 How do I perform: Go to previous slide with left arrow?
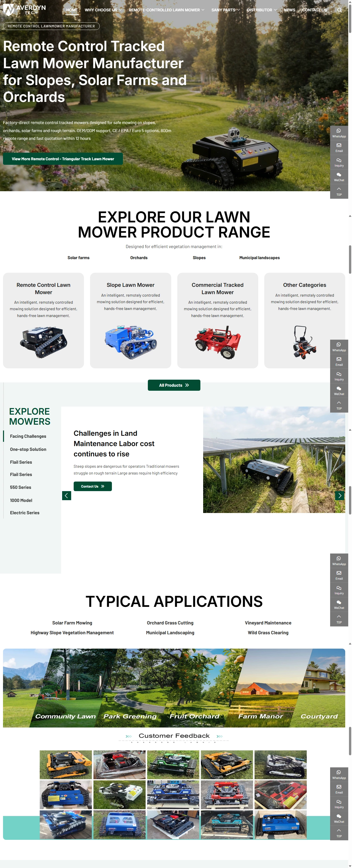pos(66,496)
